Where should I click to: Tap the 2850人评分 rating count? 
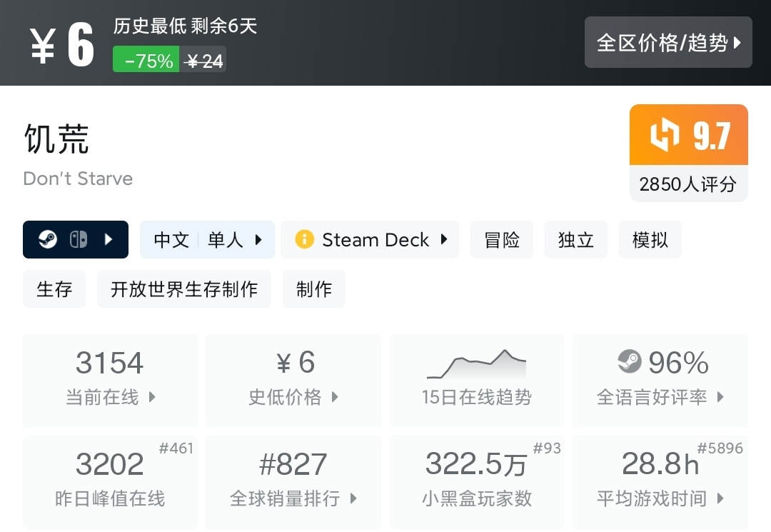[x=687, y=184]
